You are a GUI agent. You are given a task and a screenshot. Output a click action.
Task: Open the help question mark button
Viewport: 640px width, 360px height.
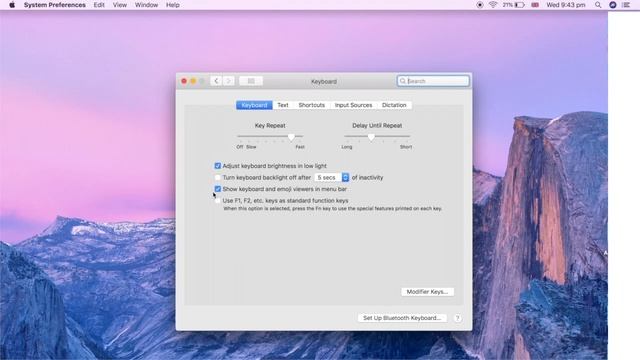click(x=458, y=318)
